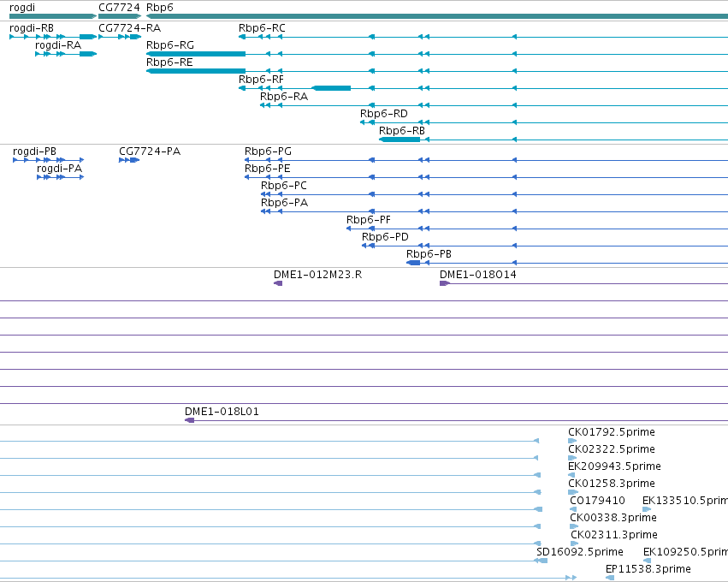Click the CG7724-RA transcript label
The image size is (728, 582).
point(129,28)
